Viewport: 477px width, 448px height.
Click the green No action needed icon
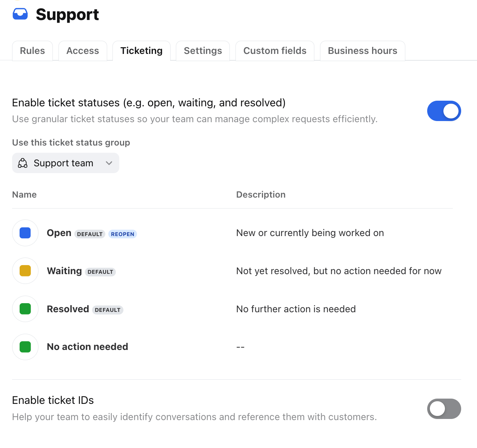pyautogui.click(x=25, y=347)
